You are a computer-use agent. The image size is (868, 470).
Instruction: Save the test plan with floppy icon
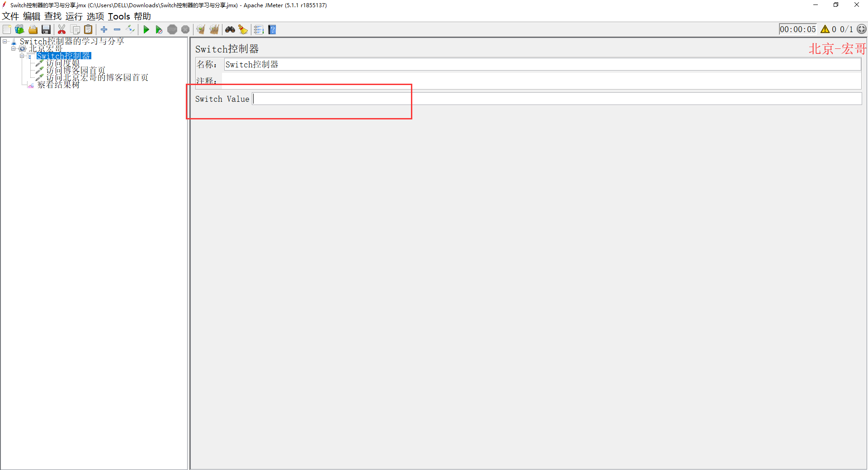pos(46,29)
